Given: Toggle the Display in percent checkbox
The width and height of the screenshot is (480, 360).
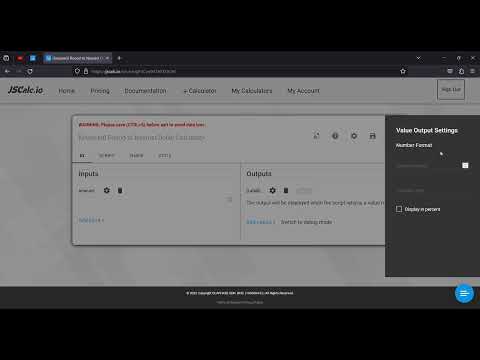Looking at the screenshot, I should (399, 209).
